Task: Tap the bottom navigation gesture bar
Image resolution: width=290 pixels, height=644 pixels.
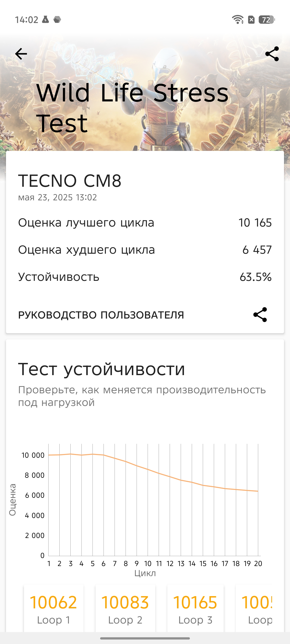Action: [x=145, y=638]
